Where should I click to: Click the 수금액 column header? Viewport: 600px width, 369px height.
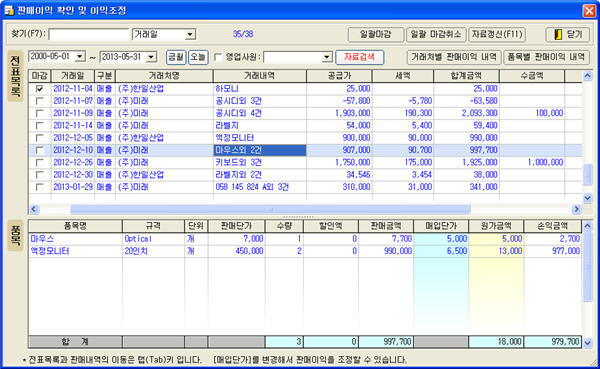point(532,76)
